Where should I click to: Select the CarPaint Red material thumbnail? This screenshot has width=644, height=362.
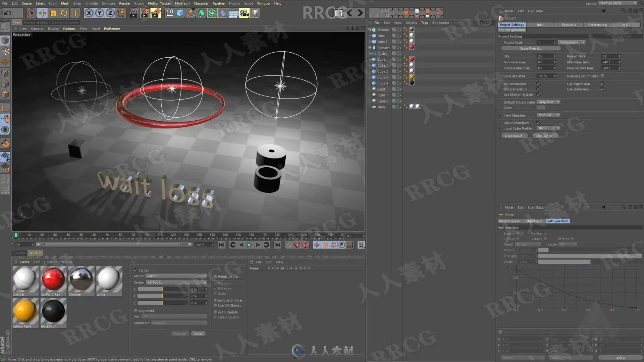click(53, 279)
